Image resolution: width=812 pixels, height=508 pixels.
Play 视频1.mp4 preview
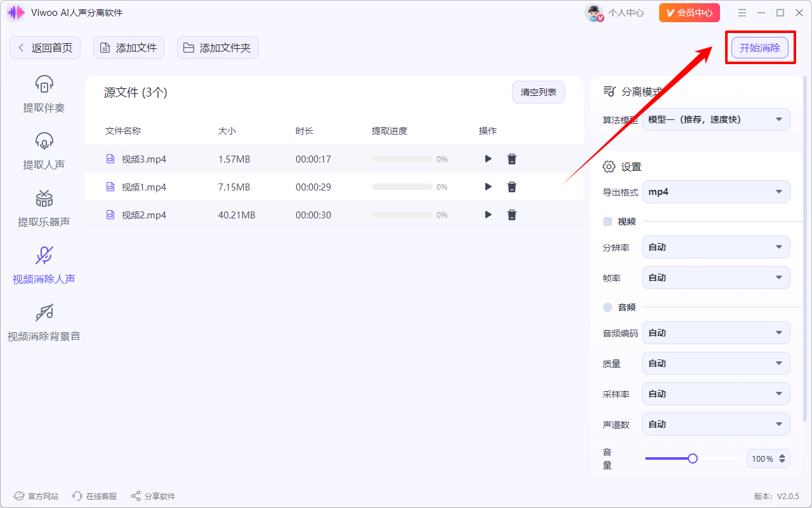point(488,187)
